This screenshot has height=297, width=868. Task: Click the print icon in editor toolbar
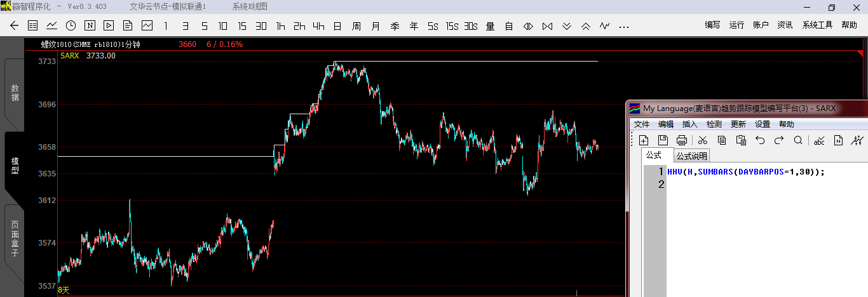pyautogui.click(x=682, y=140)
